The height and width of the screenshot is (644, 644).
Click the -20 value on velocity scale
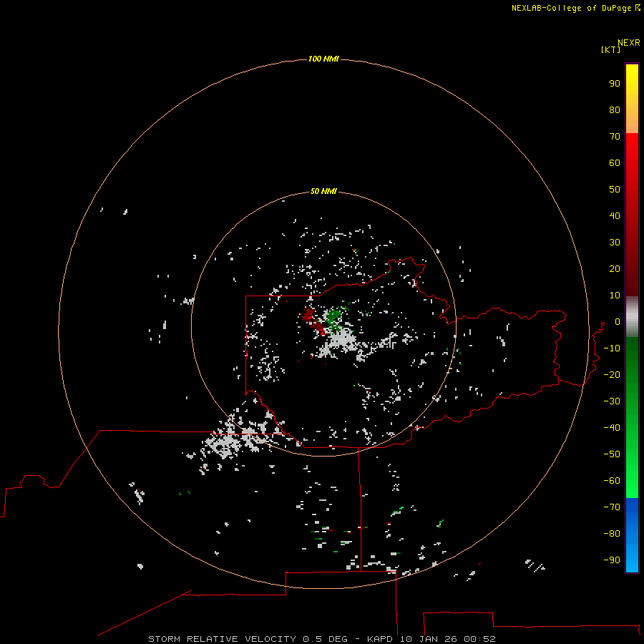click(612, 374)
